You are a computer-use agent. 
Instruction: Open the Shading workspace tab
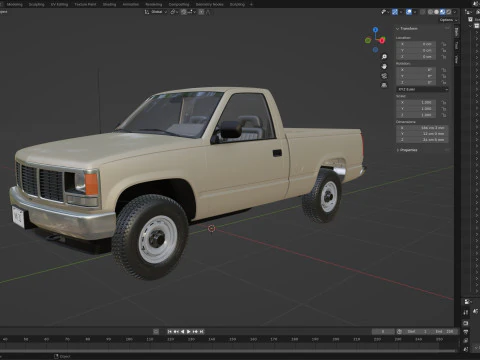click(x=109, y=4)
